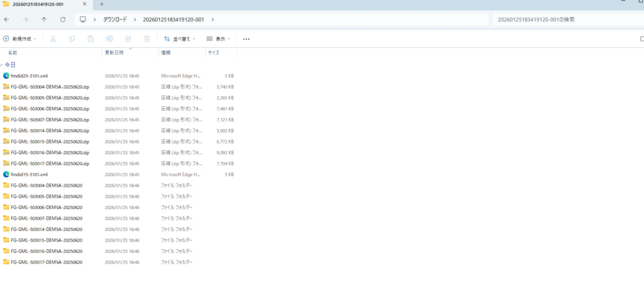Viewport: 644px width, 292px height.
Task: Open a new tab with plus button
Action: point(102,4)
